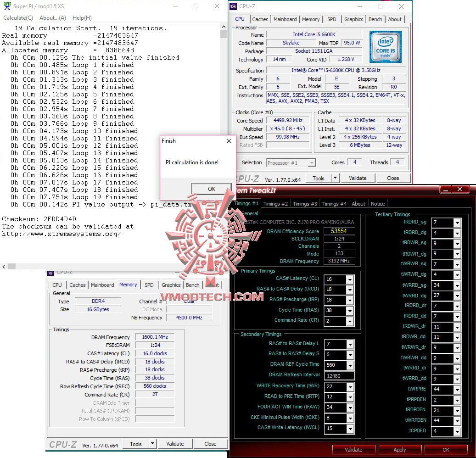Expand the tRDRD_sg dropdown
Screen dimensions: 476x458
(x=457, y=223)
